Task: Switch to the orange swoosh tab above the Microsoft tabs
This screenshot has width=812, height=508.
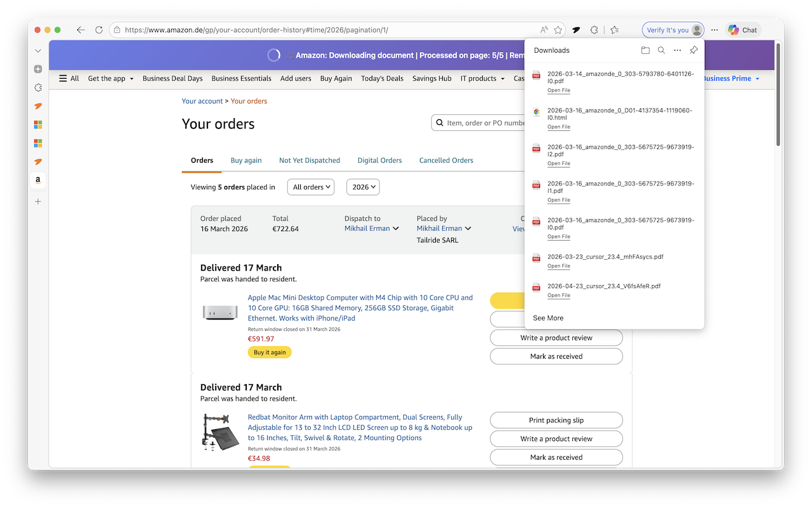Action: pyautogui.click(x=38, y=106)
